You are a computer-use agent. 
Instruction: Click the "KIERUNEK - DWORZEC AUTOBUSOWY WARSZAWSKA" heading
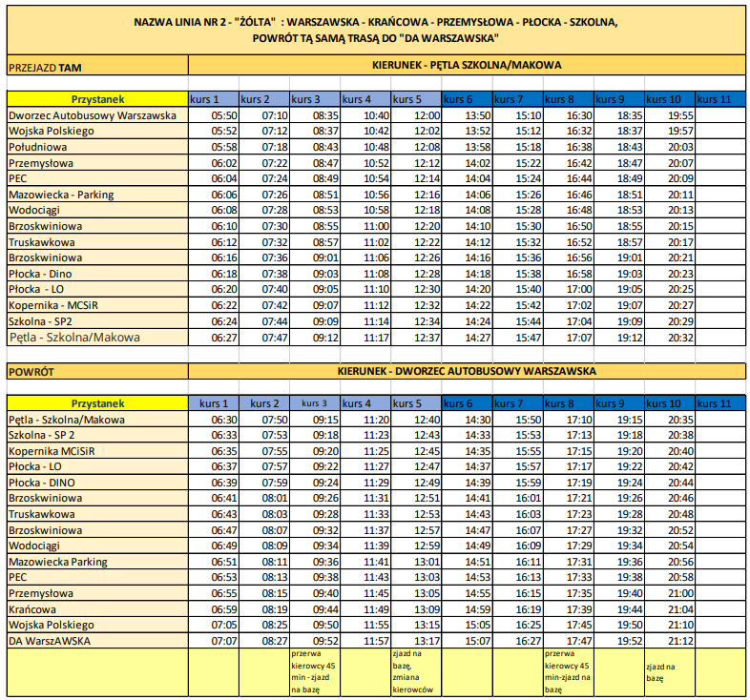(466, 370)
